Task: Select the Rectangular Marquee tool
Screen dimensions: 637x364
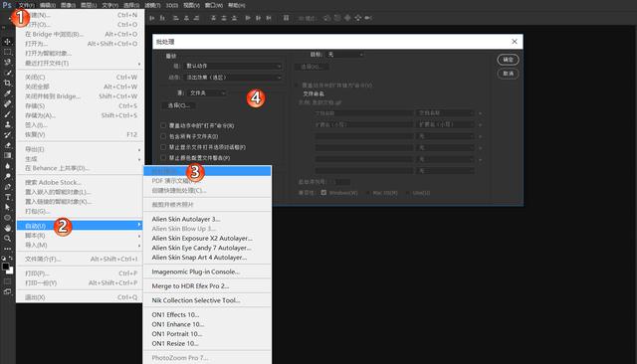Action: pyautogui.click(x=7, y=52)
